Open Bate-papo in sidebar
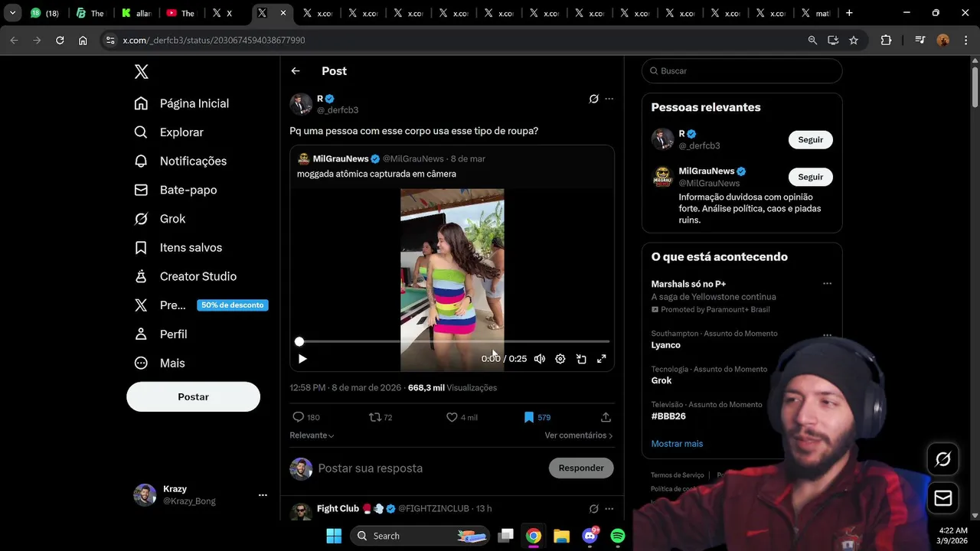The image size is (980, 551). pos(175,190)
